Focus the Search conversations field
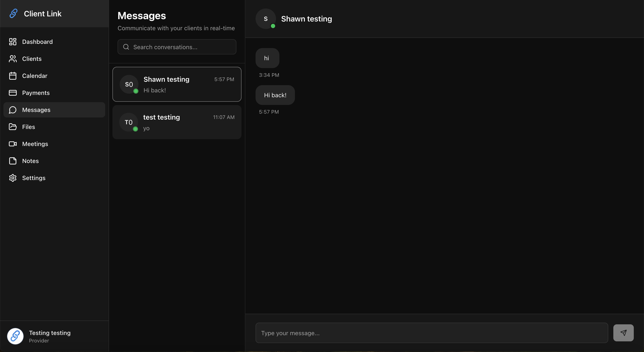Viewport: 644px width, 352px height. [177, 47]
